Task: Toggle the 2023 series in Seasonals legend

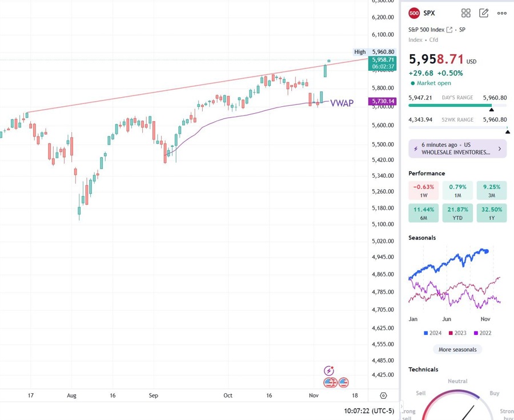Action: [x=459, y=333]
